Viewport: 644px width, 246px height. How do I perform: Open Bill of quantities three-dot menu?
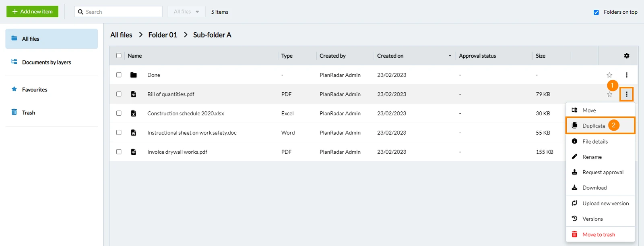point(626,94)
